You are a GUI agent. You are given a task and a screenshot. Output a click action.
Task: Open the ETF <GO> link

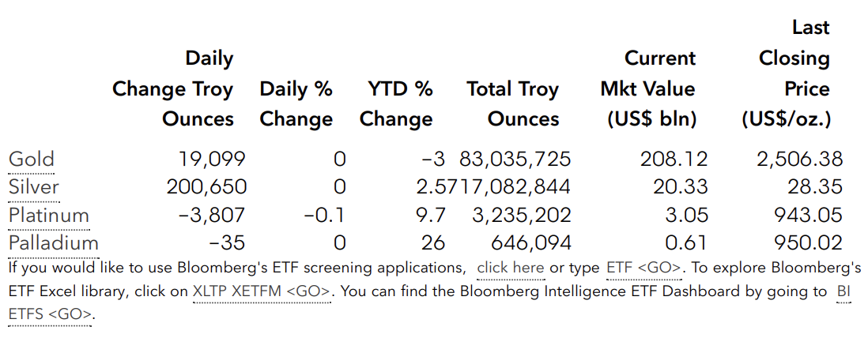(643, 269)
